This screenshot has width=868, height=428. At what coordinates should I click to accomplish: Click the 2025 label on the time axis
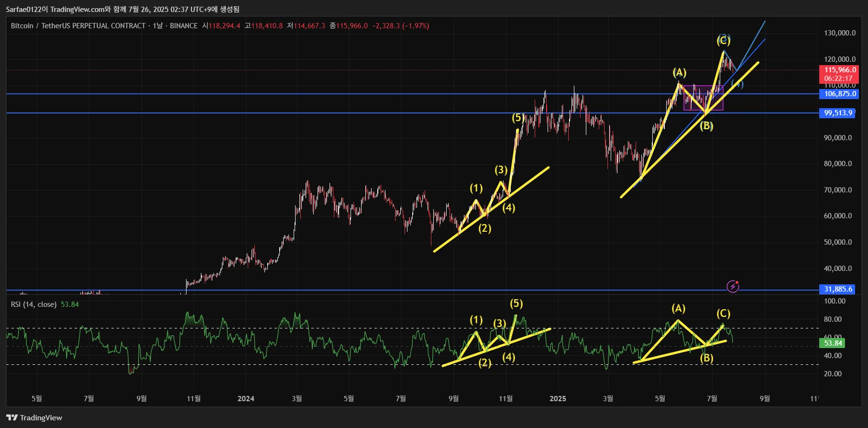click(x=558, y=399)
